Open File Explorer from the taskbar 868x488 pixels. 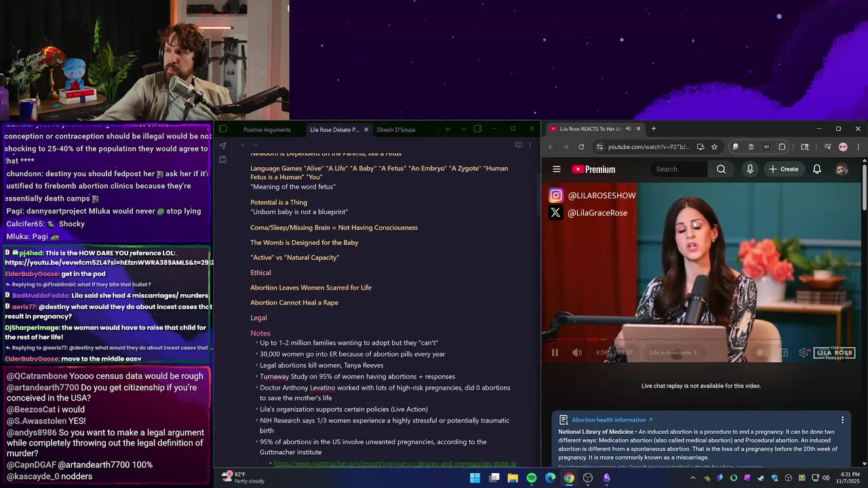click(x=513, y=478)
